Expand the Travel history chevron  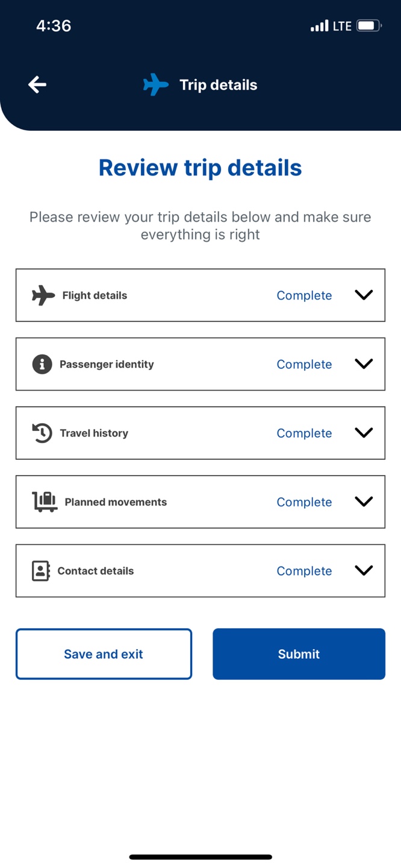pos(364,432)
